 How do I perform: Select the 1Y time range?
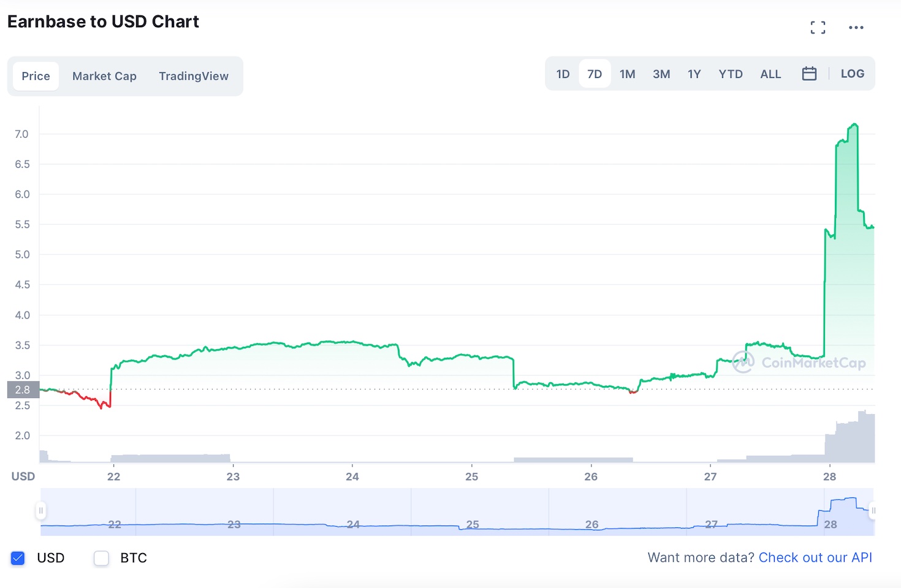coord(694,74)
